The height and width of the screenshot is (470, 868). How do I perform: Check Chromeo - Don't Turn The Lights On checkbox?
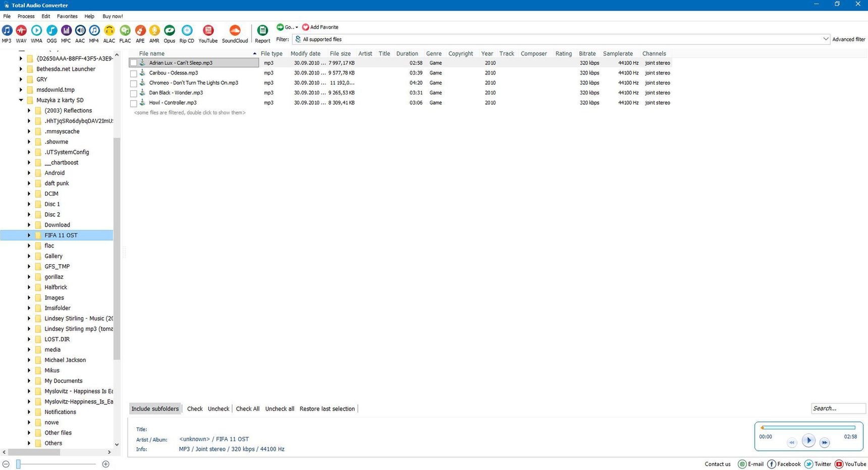pyautogui.click(x=134, y=83)
